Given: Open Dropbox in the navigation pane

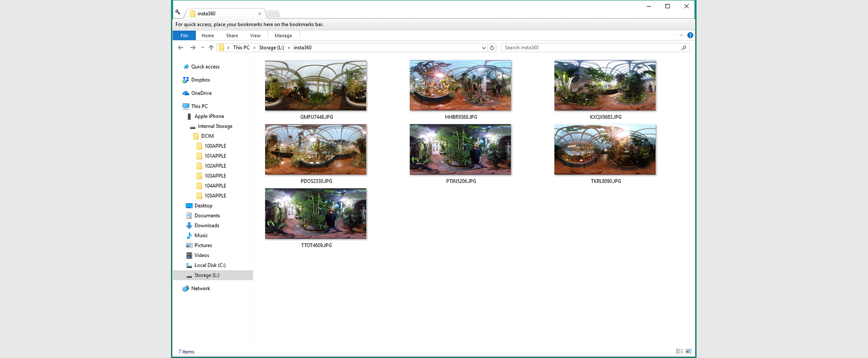Looking at the screenshot, I should coord(196,80).
